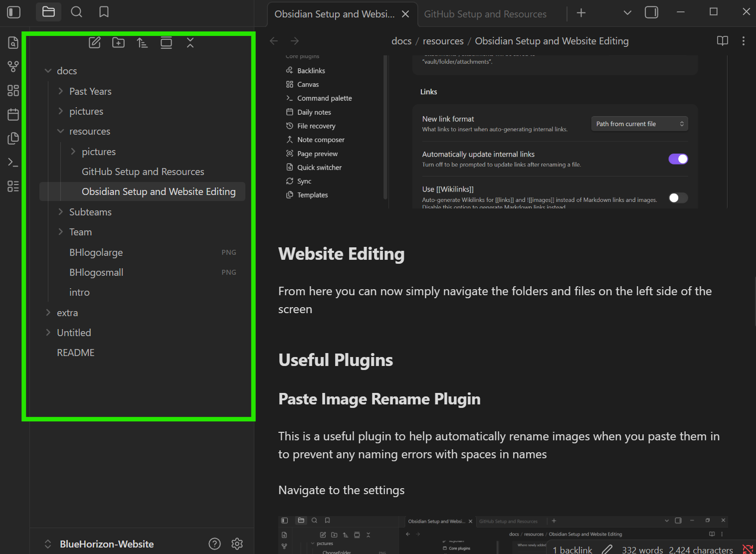This screenshot has height=554, width=756.
Task: Open the BlueHorizon-Website vault switcher
Action: pos(100,544)
